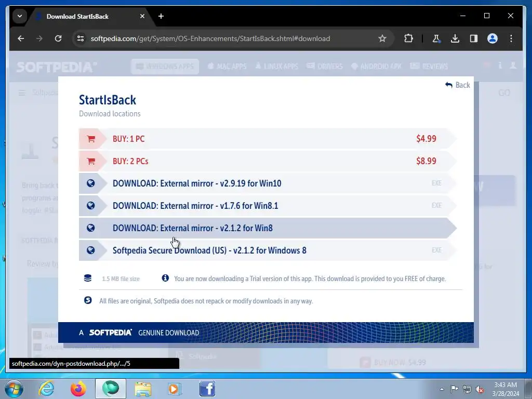Open the Extensions puzzle icon

(408, 38)
